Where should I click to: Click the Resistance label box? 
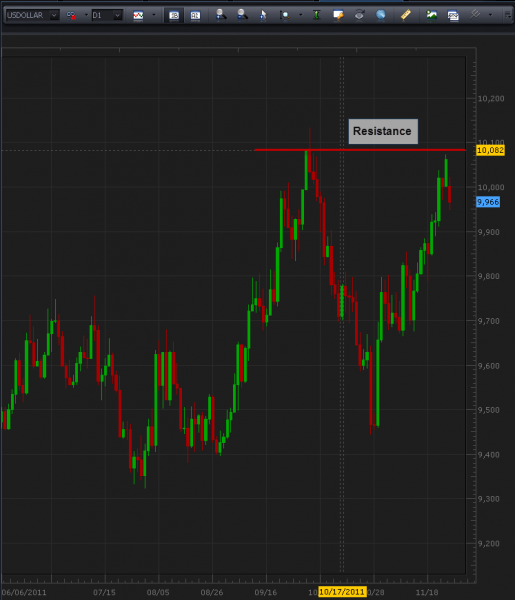(x=383, y=131)
